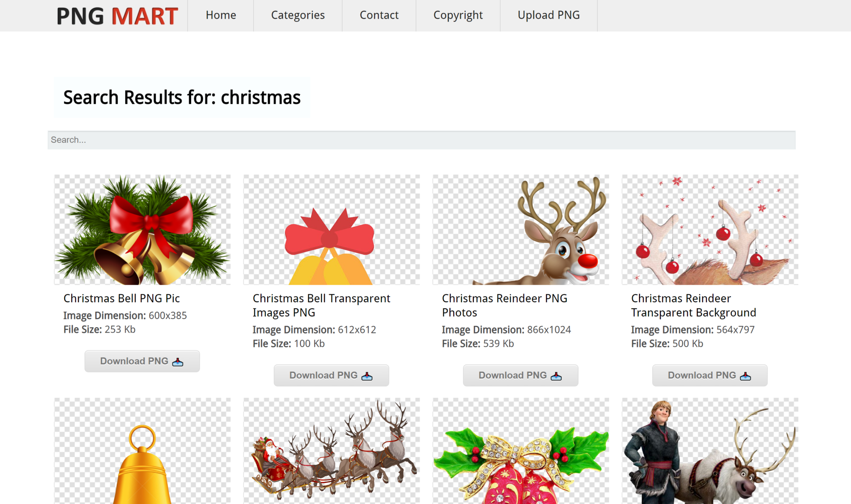This screenshot has height=504, width=851.
Task: Open the cartoon red-nosed reindeer thumbnail
Action: [x=521, y=230]
